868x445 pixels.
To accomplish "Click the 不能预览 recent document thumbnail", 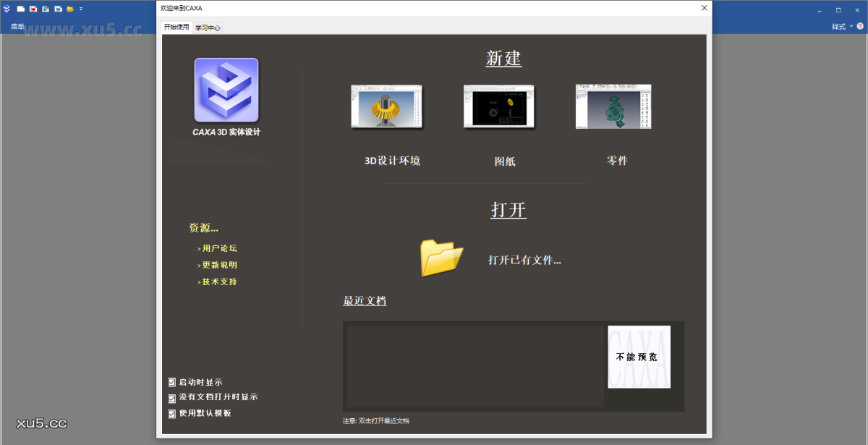I will point(639,357).
